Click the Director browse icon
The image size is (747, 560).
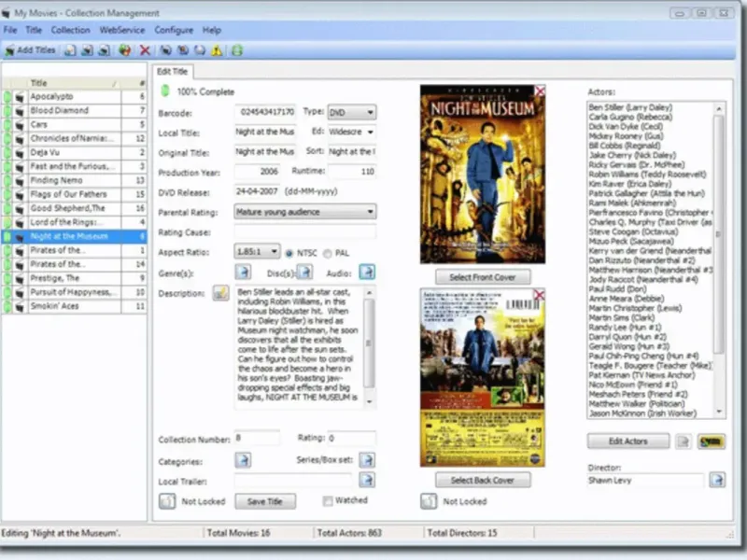click(717, 480)
